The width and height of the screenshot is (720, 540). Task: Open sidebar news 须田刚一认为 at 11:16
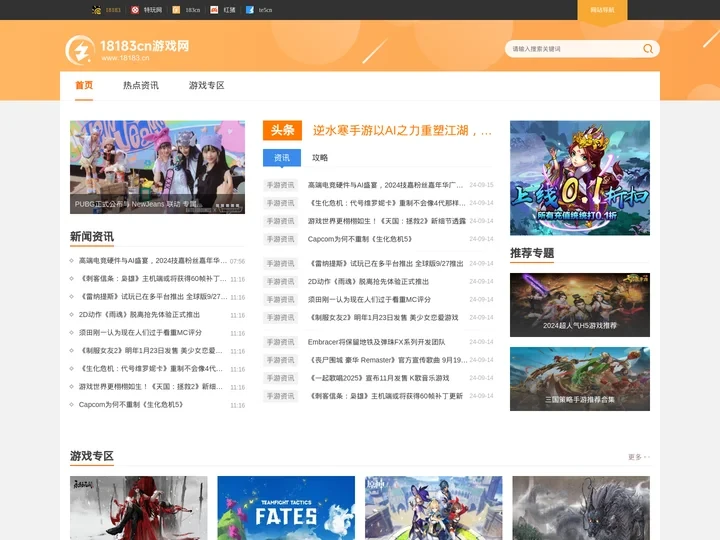pos(140,332)
